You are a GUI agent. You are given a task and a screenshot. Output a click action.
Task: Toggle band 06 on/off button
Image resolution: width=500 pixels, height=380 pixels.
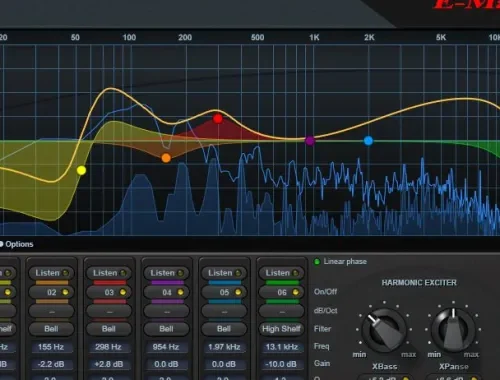coord(282,292)
